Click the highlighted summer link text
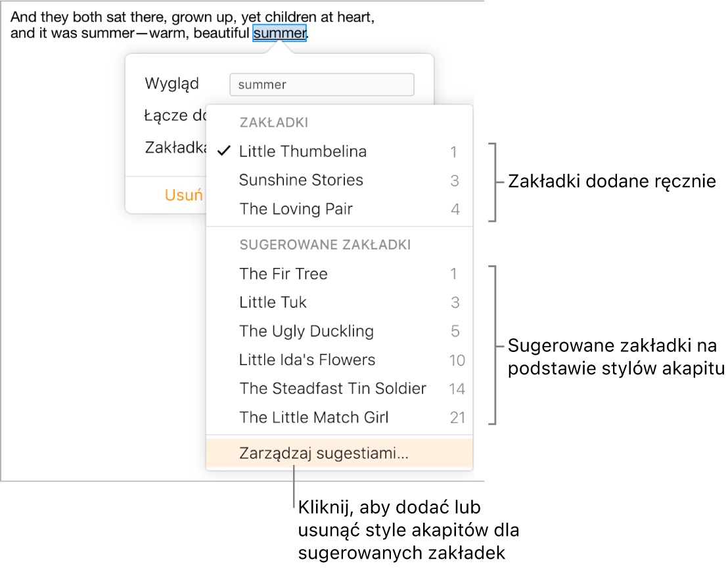 280,33
